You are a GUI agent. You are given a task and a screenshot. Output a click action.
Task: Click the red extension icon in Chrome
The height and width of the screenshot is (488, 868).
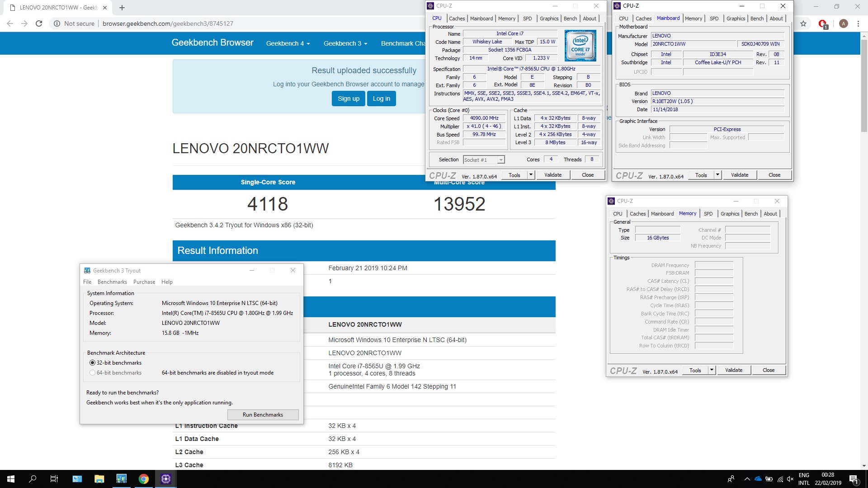[823, 24]
